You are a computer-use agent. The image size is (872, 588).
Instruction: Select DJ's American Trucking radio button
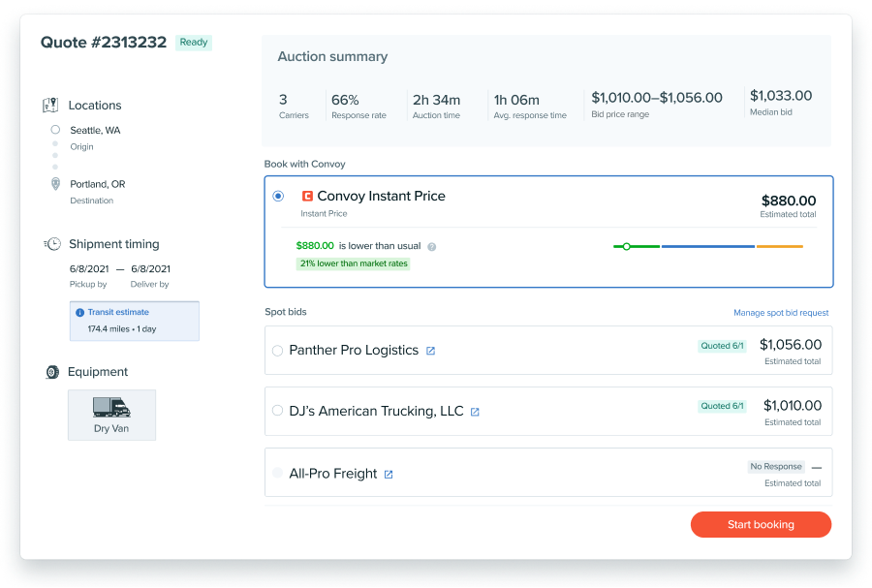pos(277,412)
